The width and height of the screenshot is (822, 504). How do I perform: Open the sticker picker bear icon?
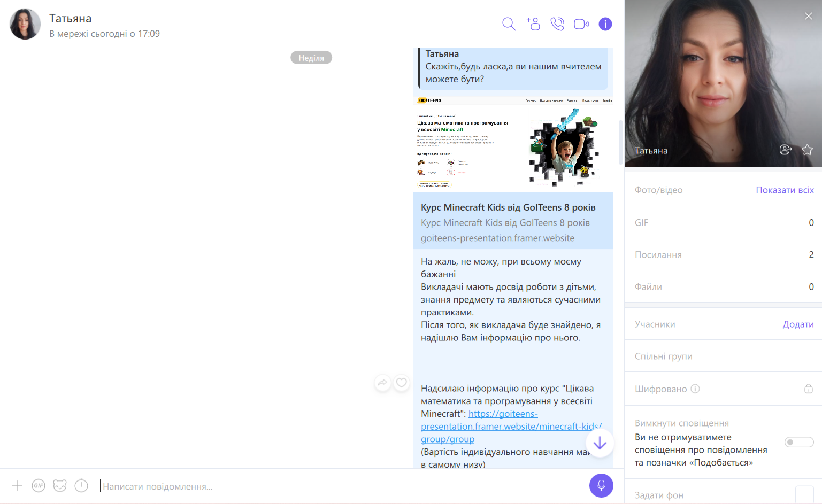(x=60, y=485)
